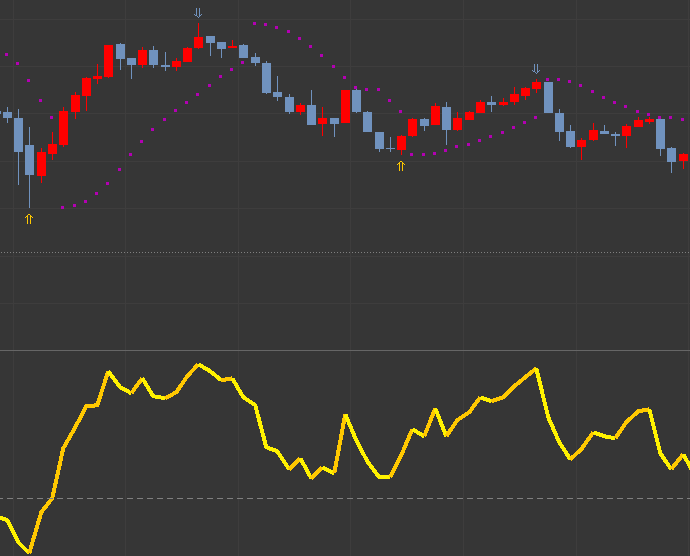The height and width of the screenshot is (556, 690).
Task: Select the purple dotted line's lowest starting dot
Action: pos(62,208)
